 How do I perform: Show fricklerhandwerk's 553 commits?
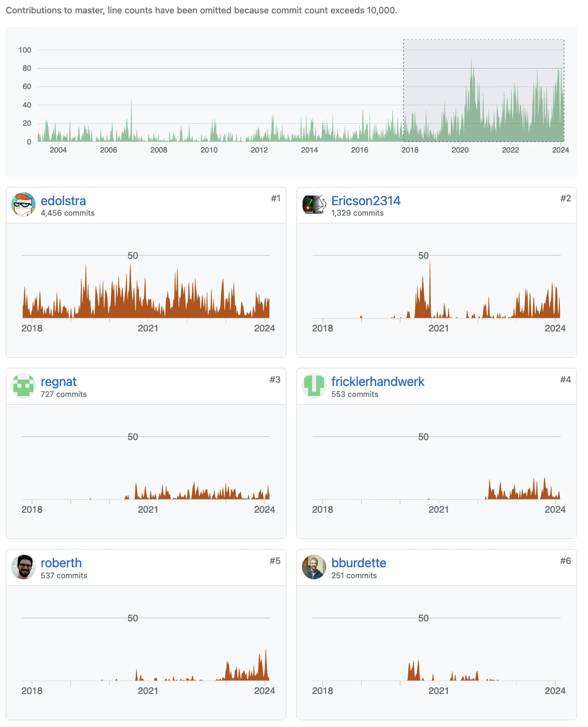[x=354, y=395]
